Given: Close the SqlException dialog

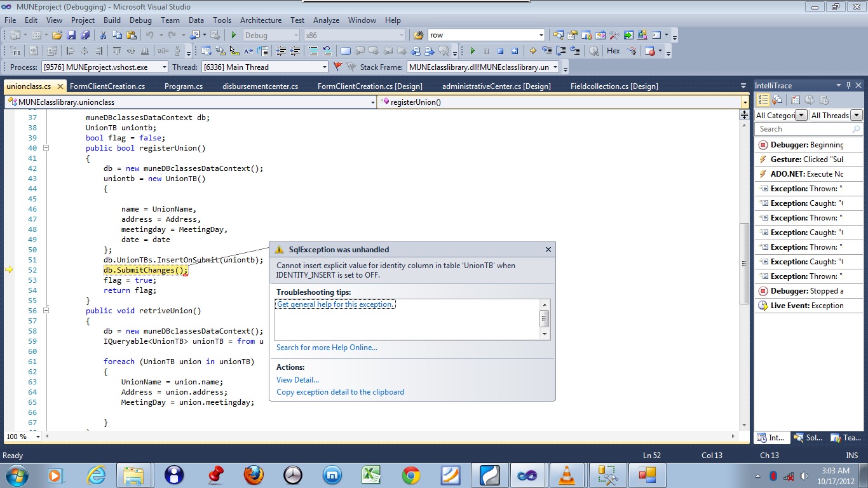Looking at the screenshot, I should click(x=548, y=250).
